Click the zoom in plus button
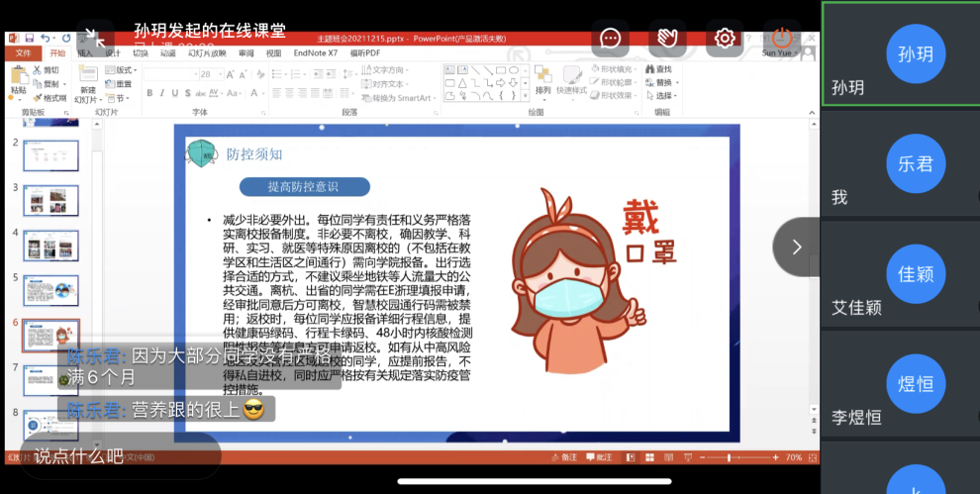The width and height of the screenshot is (980, 494). point(776,457)
